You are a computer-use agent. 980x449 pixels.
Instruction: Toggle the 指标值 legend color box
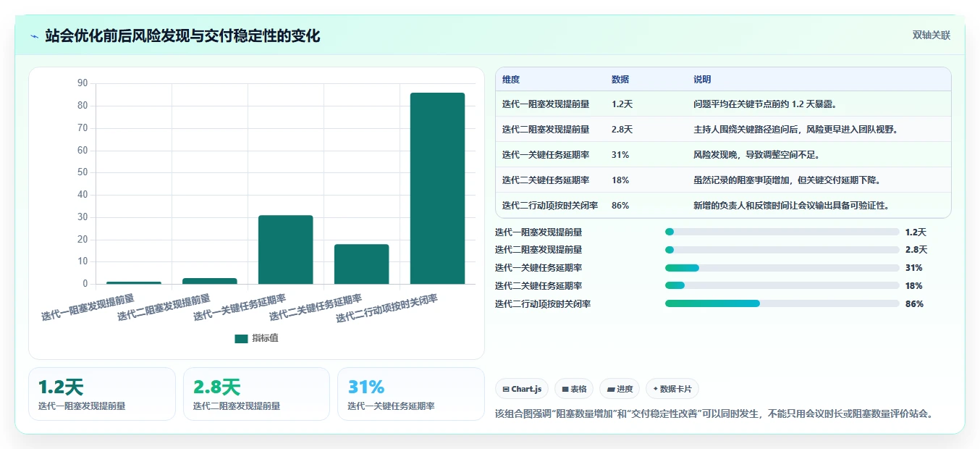point(241,338)
